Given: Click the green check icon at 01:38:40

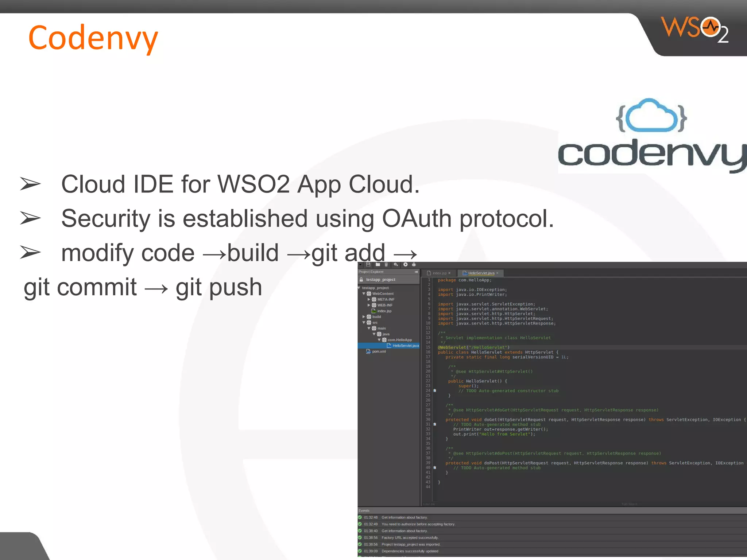Looking at the screenshot, I should pos(360,531).
